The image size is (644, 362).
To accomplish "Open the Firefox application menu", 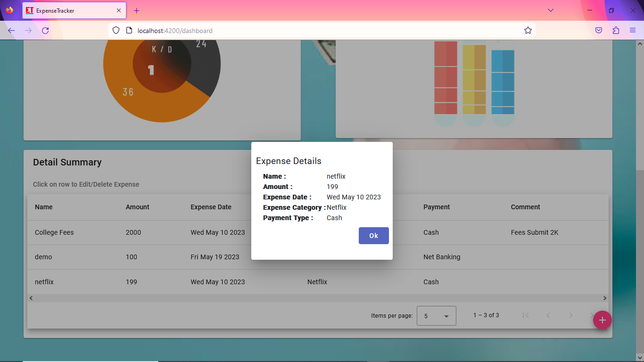I will pyautogui.click(x=633, y=30).
